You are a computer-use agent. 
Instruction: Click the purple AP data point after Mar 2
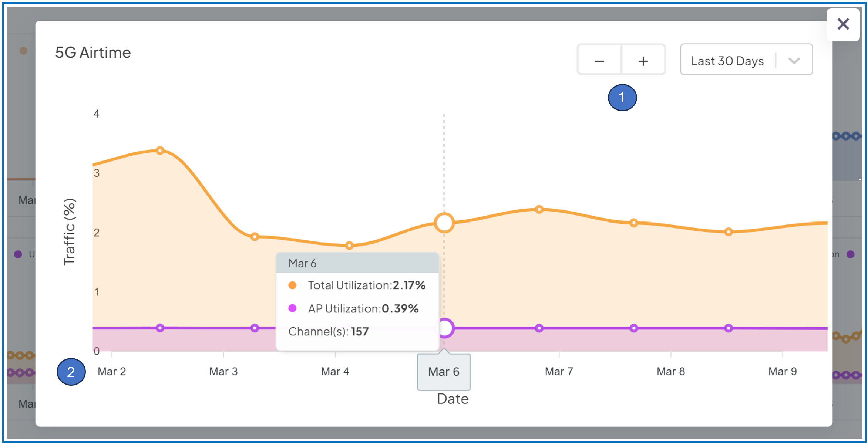pyautogui.click(x=160, y=328)
